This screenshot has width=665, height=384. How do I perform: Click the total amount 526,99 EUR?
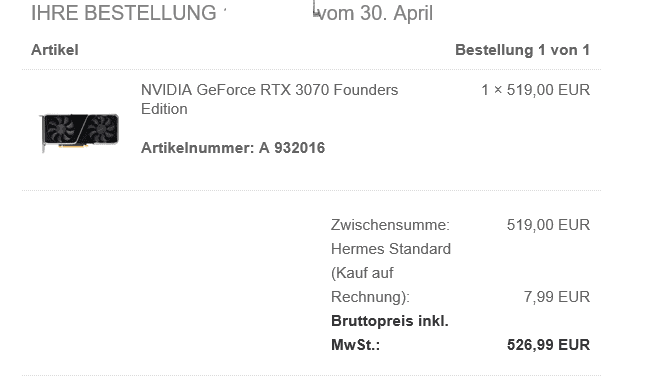(x=548, y=345)
